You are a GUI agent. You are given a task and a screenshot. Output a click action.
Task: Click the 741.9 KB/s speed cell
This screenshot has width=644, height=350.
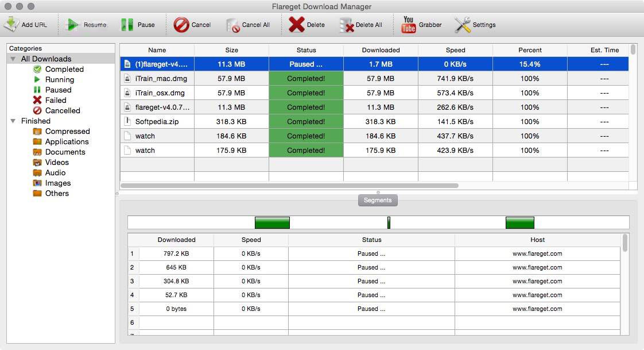(455, 79)
